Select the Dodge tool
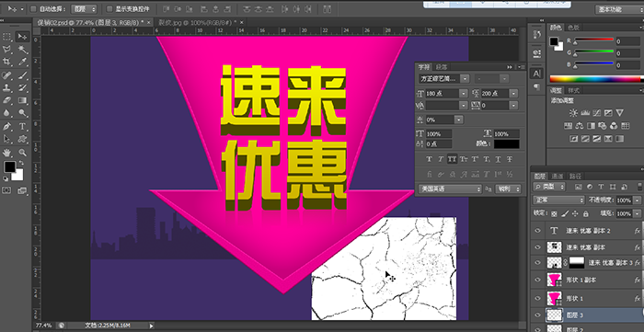This screenshot has height=332, width=644. (x=22, y=113)
